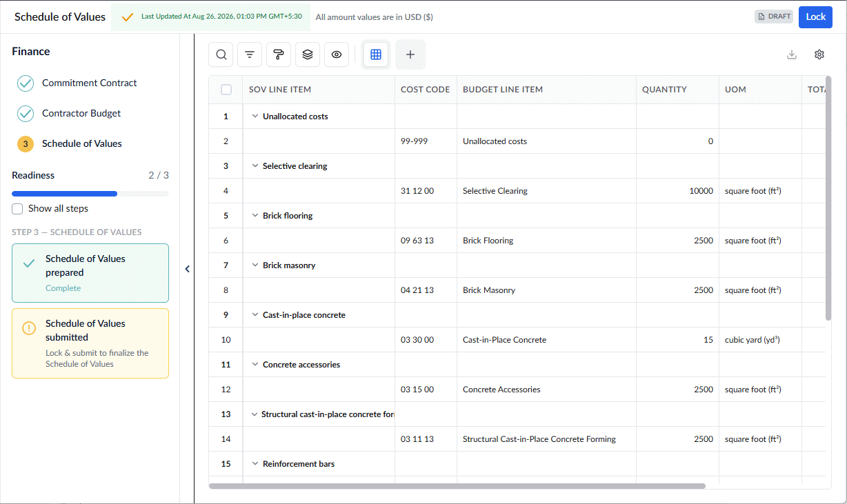Collapse the Unallocated costs group
Image resolution: width=847 pixels, height=504 pixels.
tap(255, 117)
